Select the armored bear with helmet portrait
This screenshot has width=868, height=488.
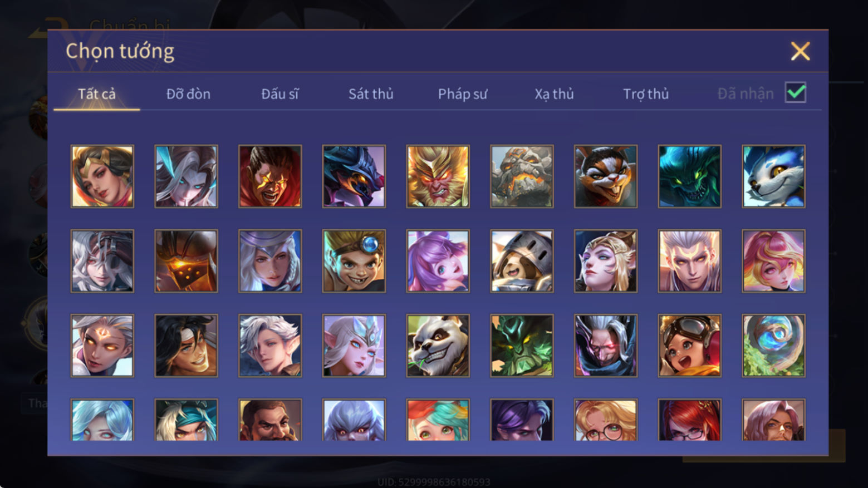(522, 261)
